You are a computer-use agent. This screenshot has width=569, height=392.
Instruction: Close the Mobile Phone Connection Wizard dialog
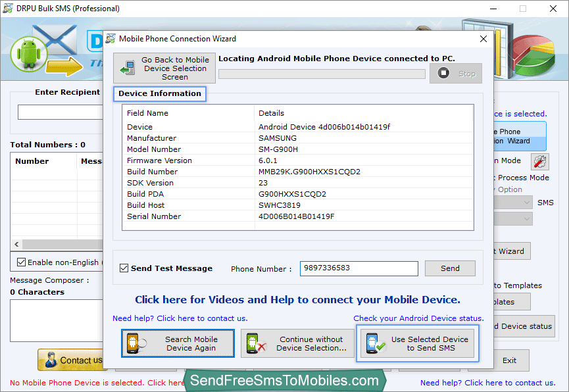click(x=483, y=39)
